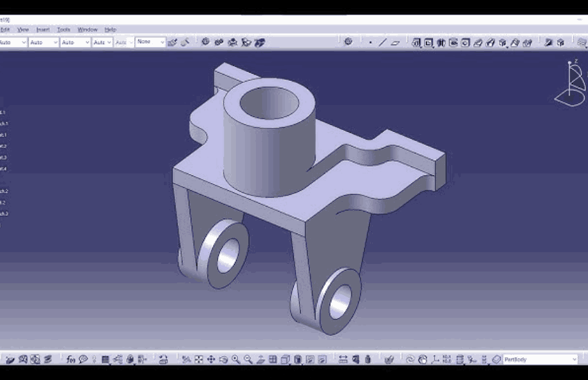Click the Swap Visible Space icon

(x=322, y=359)
